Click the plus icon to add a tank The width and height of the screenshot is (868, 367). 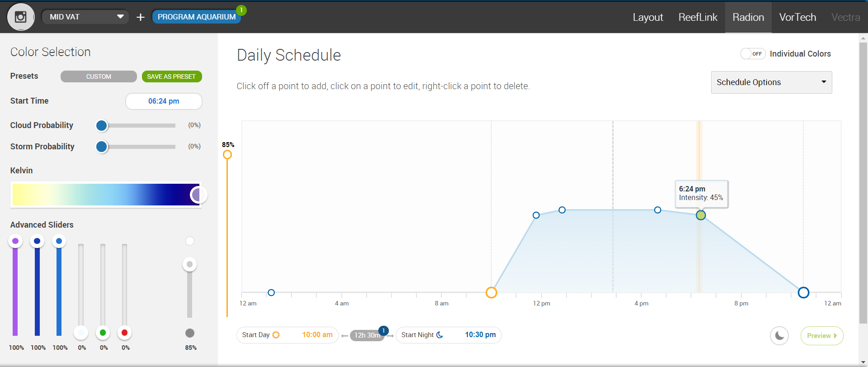click(141, 17)
